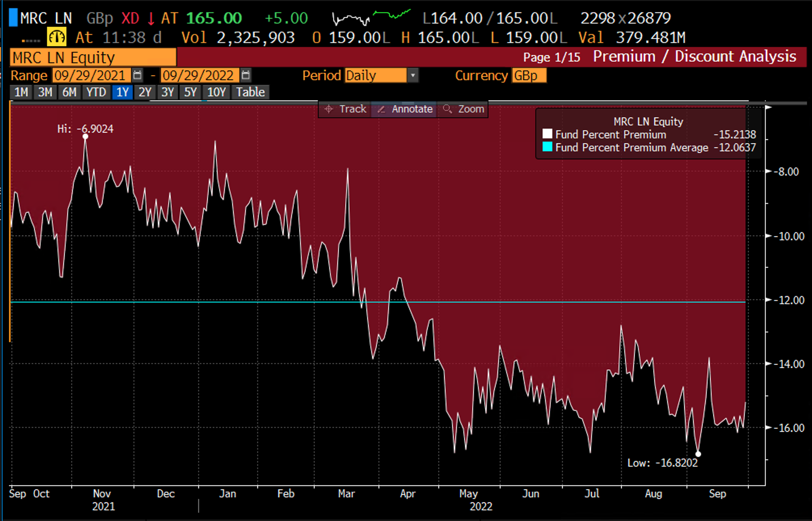Viewport: 812px width, 521px height.
Task: Click the Page 1/15 indicator
Action: 552,57
